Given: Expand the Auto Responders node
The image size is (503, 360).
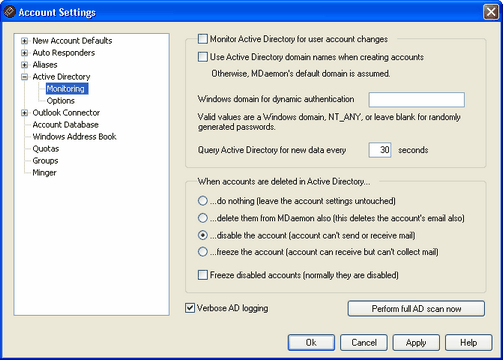Looking at the screenshot, I should tap(24, 53).
